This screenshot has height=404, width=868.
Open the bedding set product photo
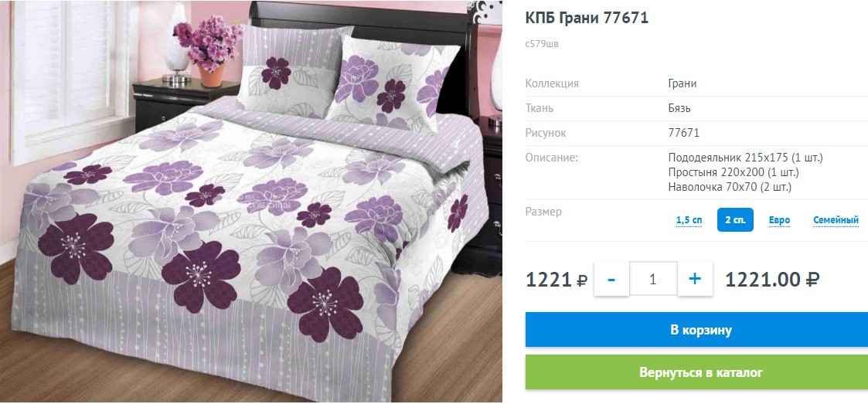point(250,202)
